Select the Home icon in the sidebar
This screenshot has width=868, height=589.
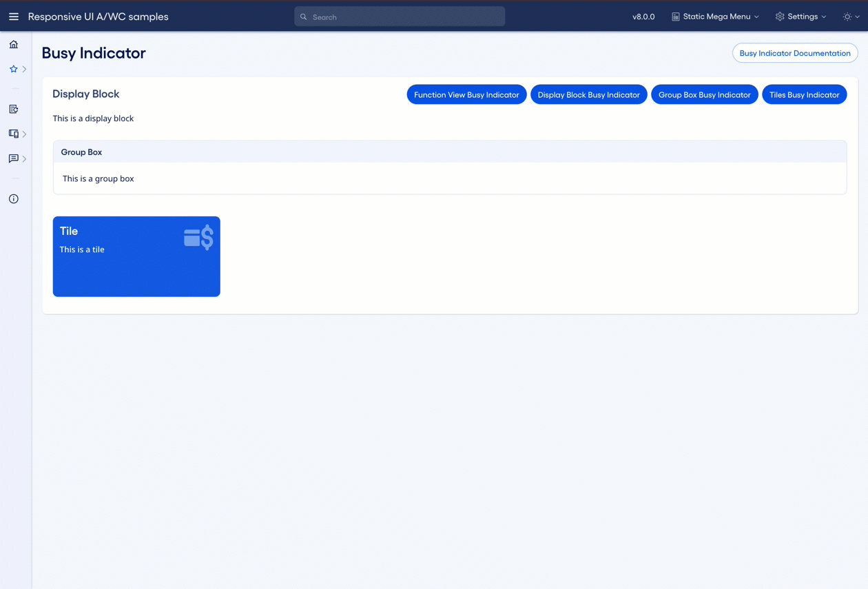point(13,44)
